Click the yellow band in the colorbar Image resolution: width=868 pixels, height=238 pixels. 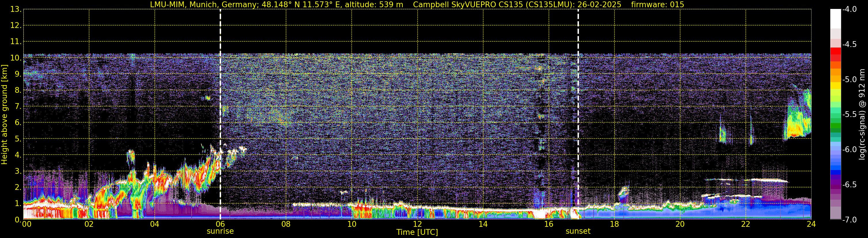pyautogui.click(x=835, y=86)
